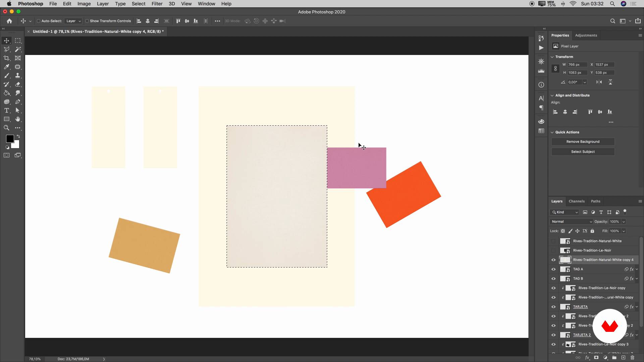The width and height of the screenshot is (644, 362).
Task: Enable the Auto-Select checkbox
Action: pos(39,21)
